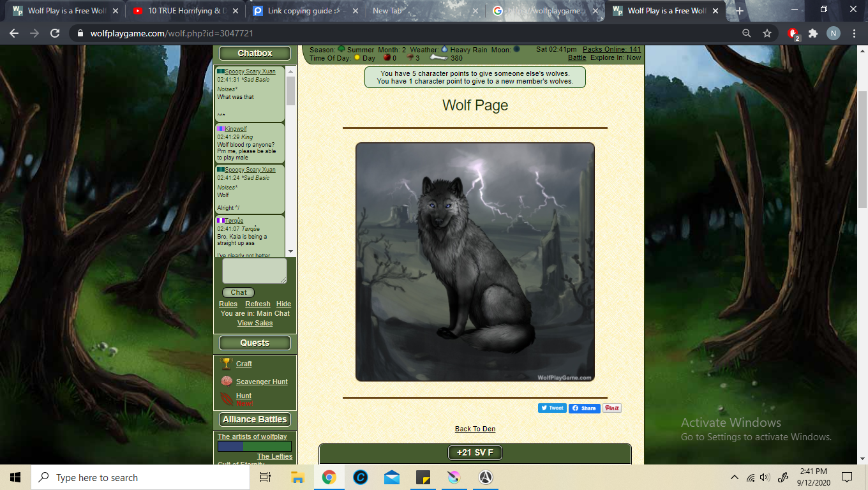The height and width of the screenshot is (490, 868).
Task: Open the Mail app on the taskbar
Action: coord(392,477)
